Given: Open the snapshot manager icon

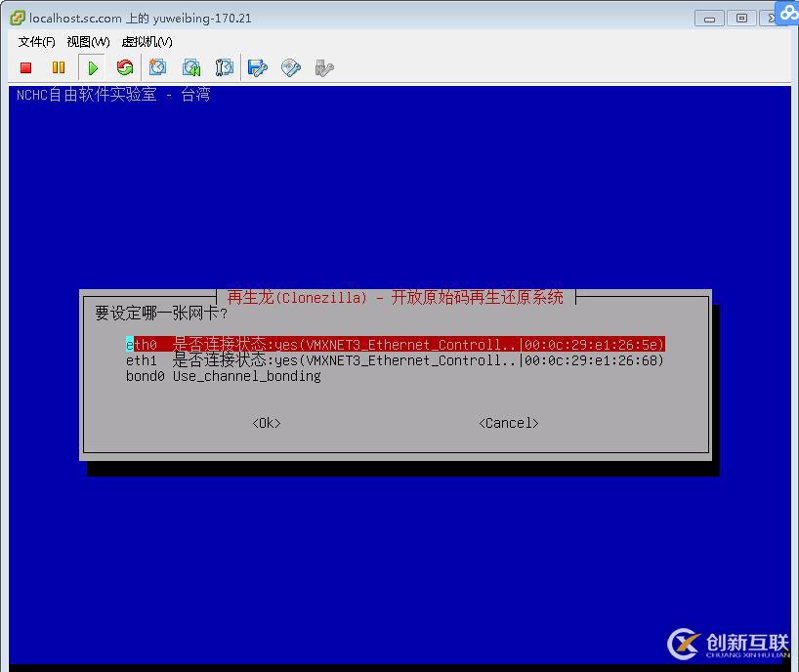Looking at the screenshot, I should coord(224,67).
